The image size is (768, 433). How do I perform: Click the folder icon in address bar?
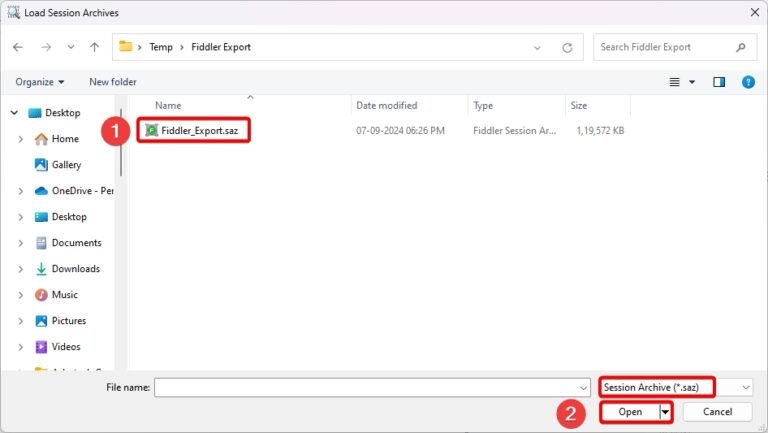click(126, 47)
